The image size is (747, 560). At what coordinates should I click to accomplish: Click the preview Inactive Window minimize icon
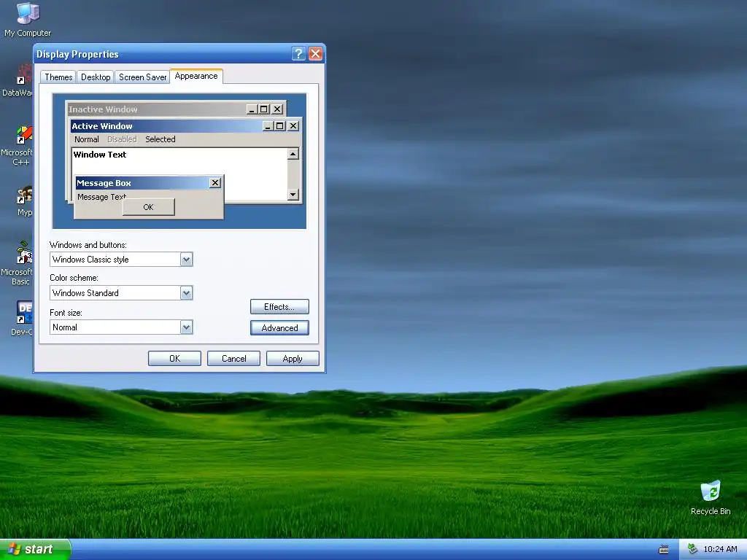252,109
